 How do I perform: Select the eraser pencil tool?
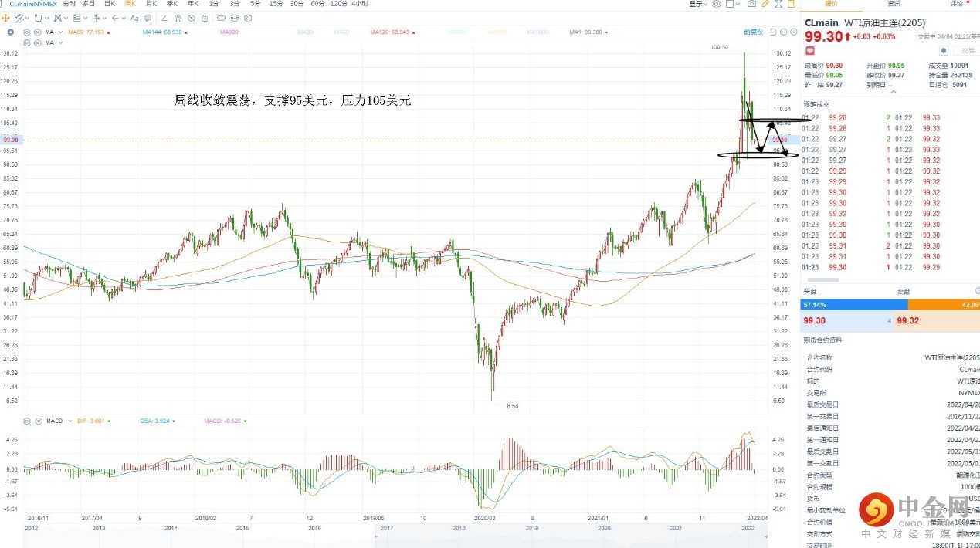point(164,18)
